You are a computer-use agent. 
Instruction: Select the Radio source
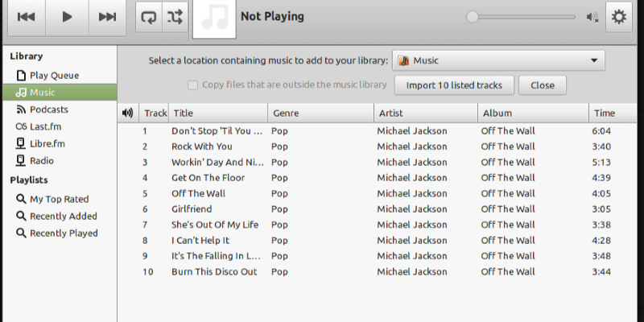(42, 160)
